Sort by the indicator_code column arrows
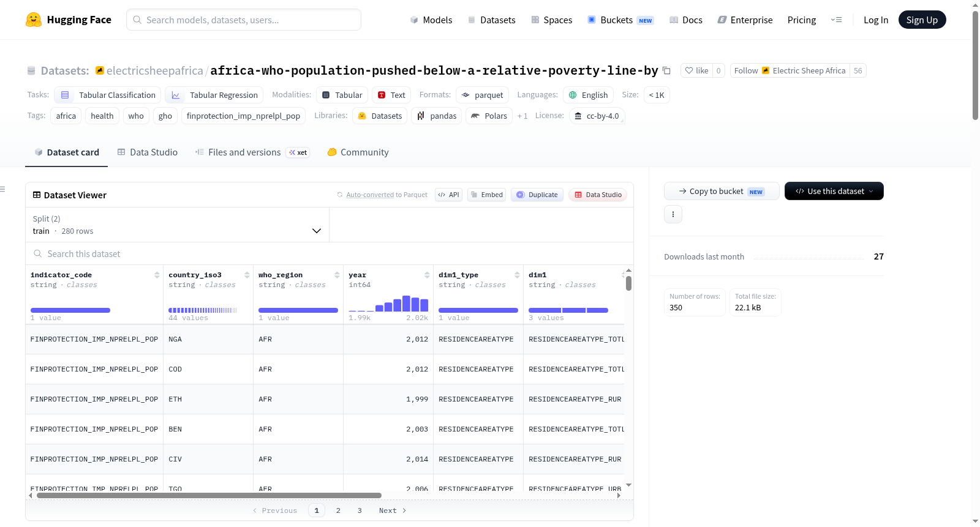Screen dimensions: 980x527 pyautogui.click(x=157, y=275)
